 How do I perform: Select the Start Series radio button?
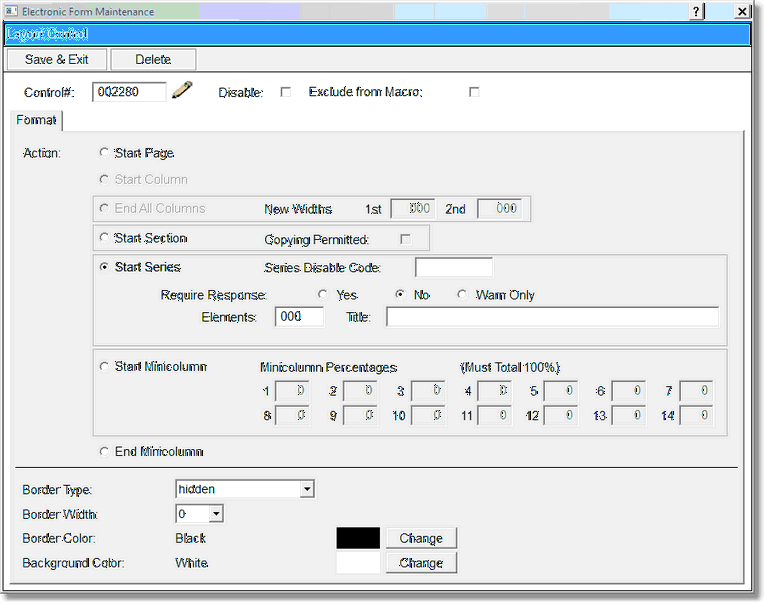point(104,267)
